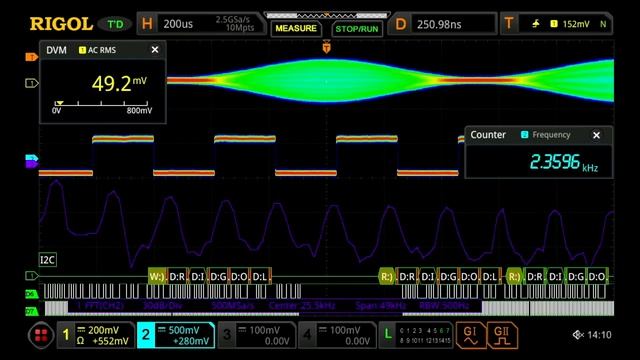Click the trigger rising-edge slope icon
Screen dimensions: 640x360
(536, 24)
